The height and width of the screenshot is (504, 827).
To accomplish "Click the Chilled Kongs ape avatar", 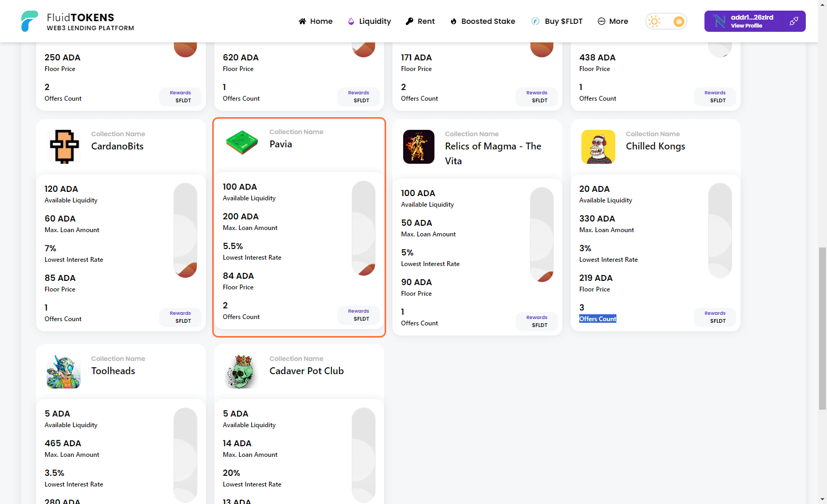I will click(598, 147).
